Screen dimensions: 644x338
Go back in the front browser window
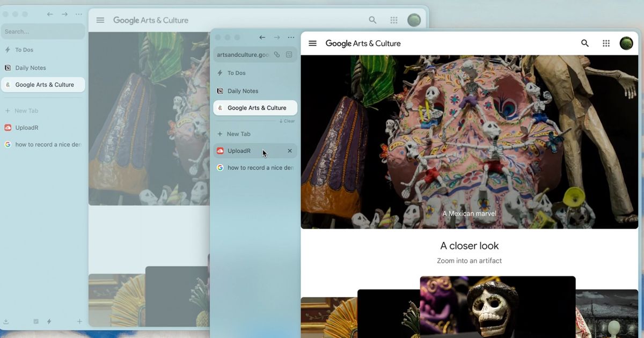262,38
